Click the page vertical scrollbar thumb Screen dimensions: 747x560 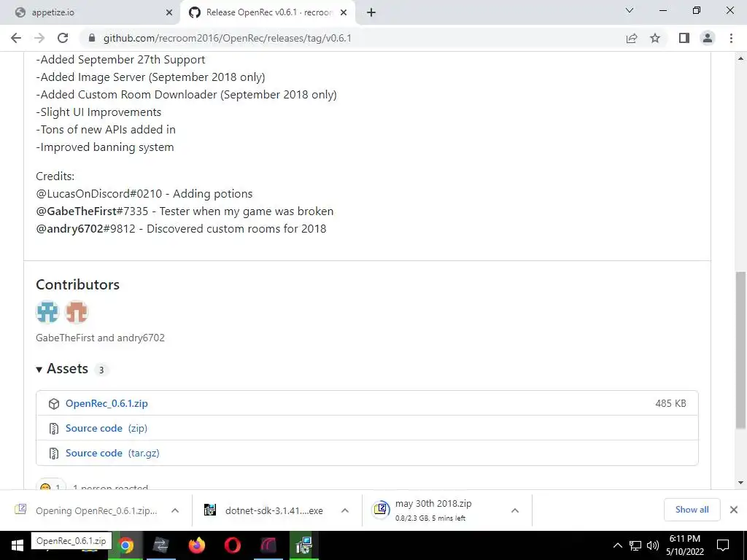point(740,350)
